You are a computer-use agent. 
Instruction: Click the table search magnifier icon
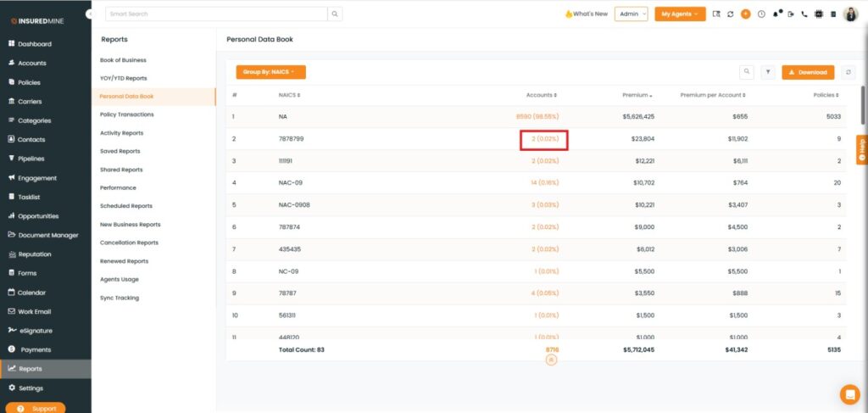point(747,73)
